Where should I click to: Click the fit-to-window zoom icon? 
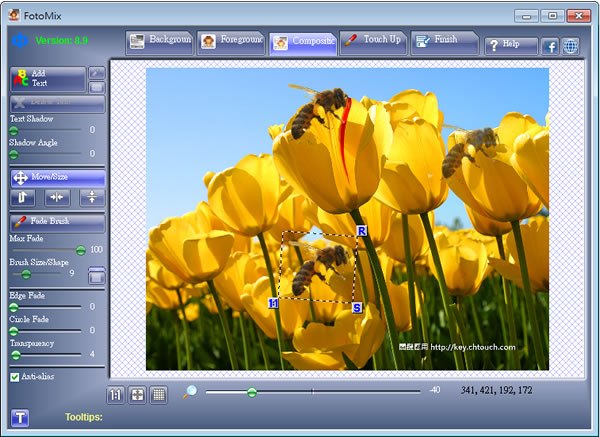click(x=137, y=394)
